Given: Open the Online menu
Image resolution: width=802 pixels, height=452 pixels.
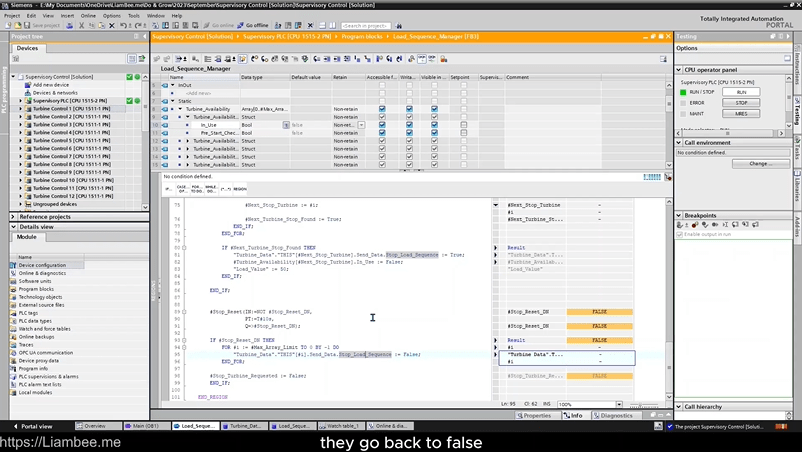Looking at the screenshot, I should coord(88,16).
